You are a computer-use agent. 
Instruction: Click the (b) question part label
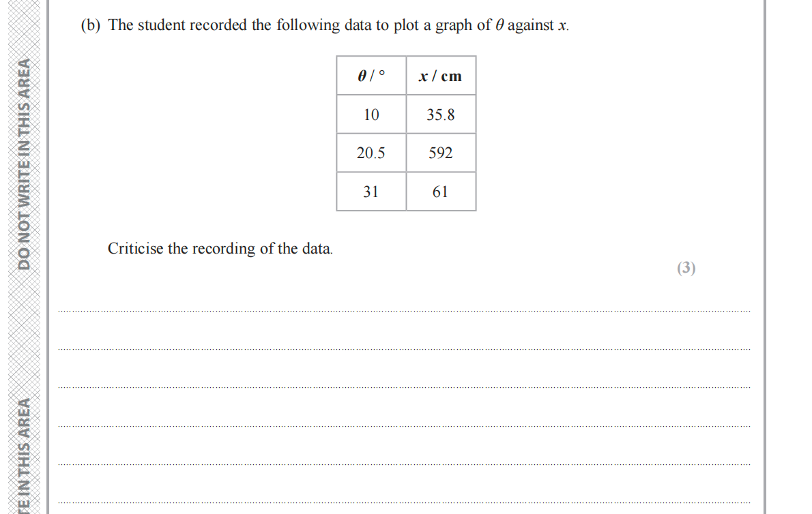pyautogui.click(x=91, y=26)
